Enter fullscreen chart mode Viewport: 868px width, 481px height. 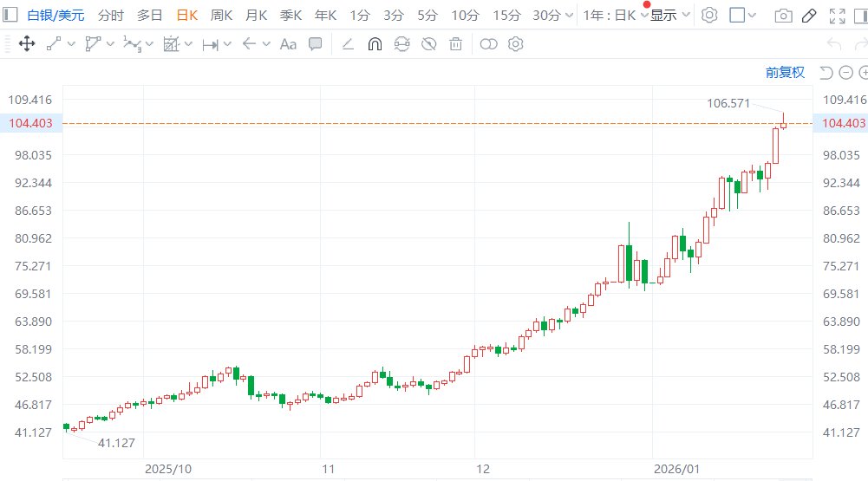click(x=837, y=16)
